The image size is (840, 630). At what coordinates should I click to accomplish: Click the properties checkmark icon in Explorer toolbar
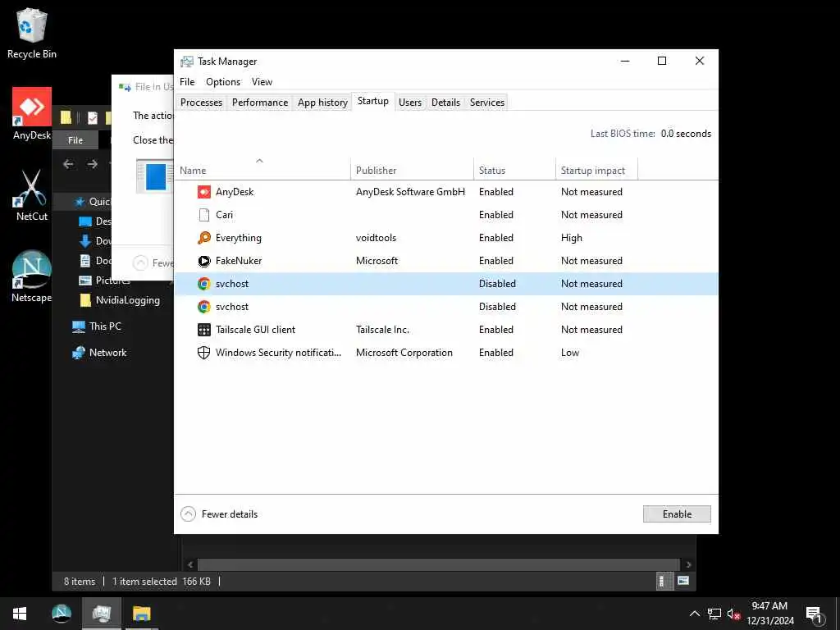click(93, 118)
